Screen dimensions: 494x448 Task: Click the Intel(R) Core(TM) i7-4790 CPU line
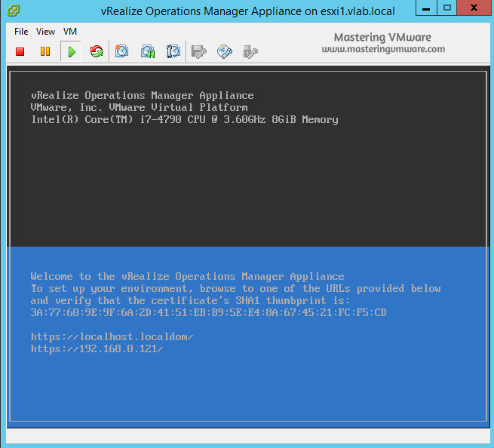(x=185, y=120)
